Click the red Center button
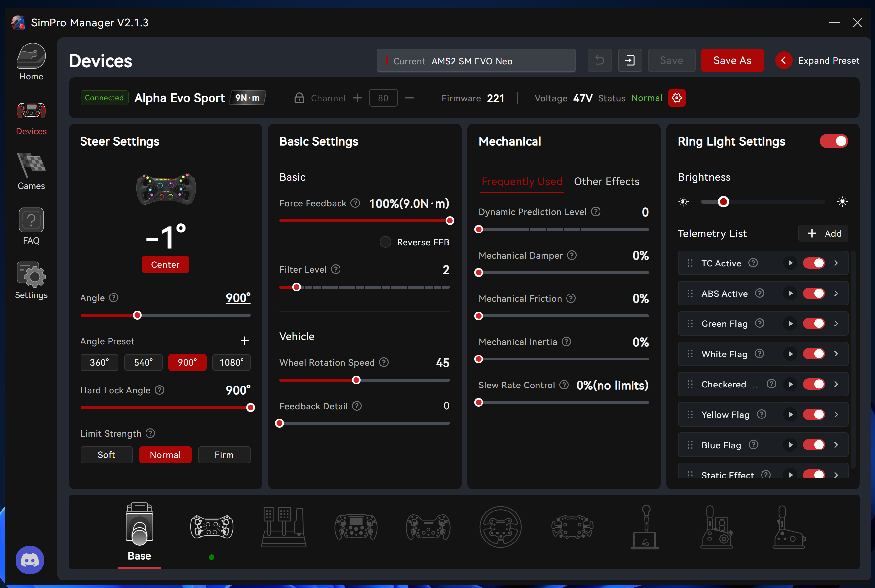Screen dimensions: 875x588 pos(165,264)
